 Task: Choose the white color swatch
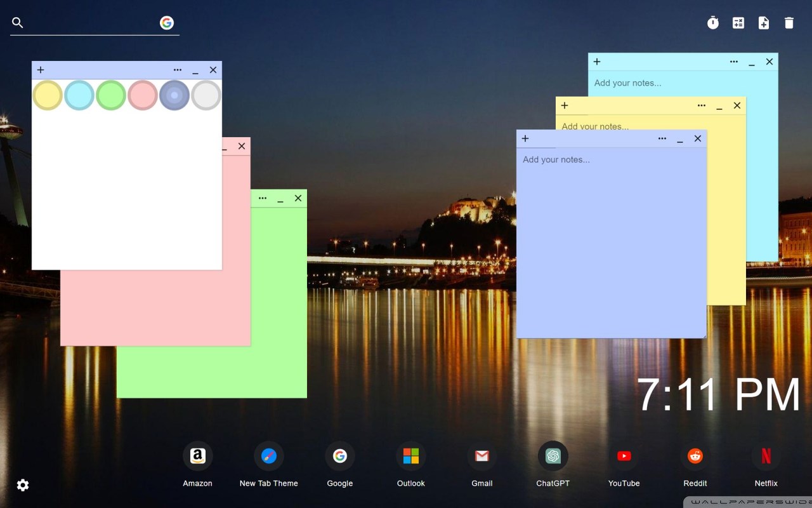click(206, 95)
